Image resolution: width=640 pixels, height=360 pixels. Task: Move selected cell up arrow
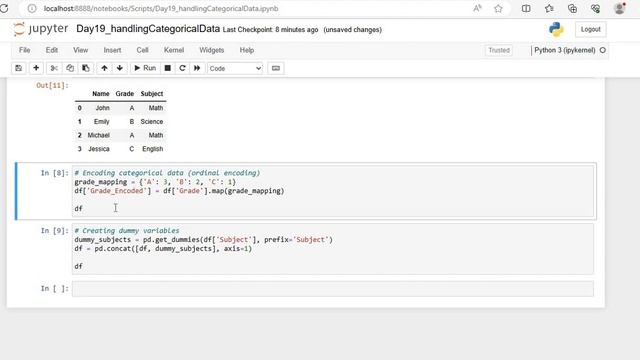(x=104, y=68)
